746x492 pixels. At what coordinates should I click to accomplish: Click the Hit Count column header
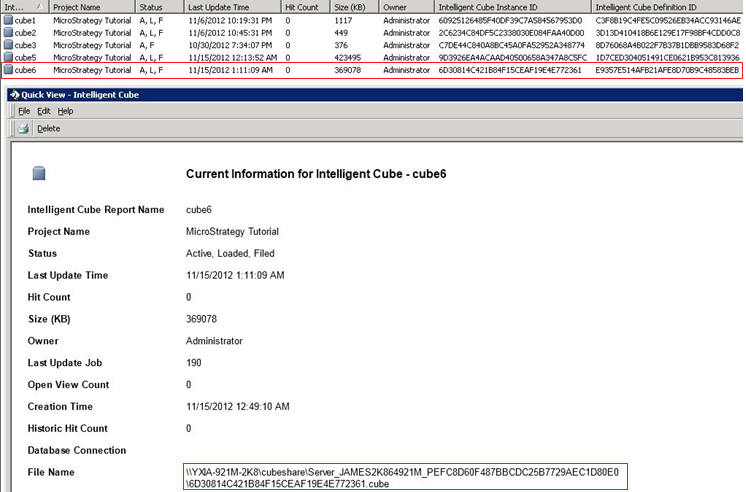[x=304, y=6]
